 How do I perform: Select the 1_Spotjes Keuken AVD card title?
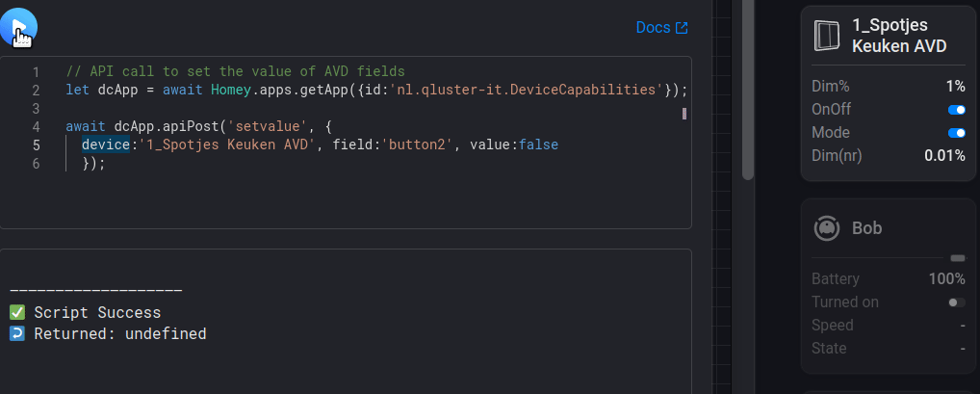[x=899, y=36]
